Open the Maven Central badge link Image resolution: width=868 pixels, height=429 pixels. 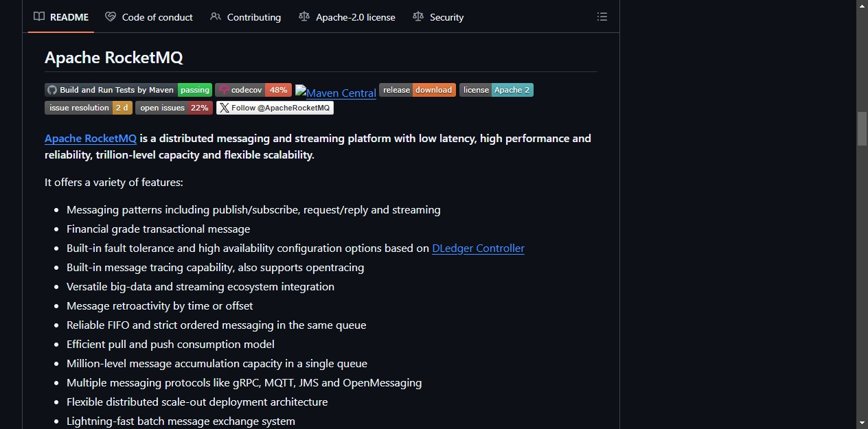(x=336, y=91)
